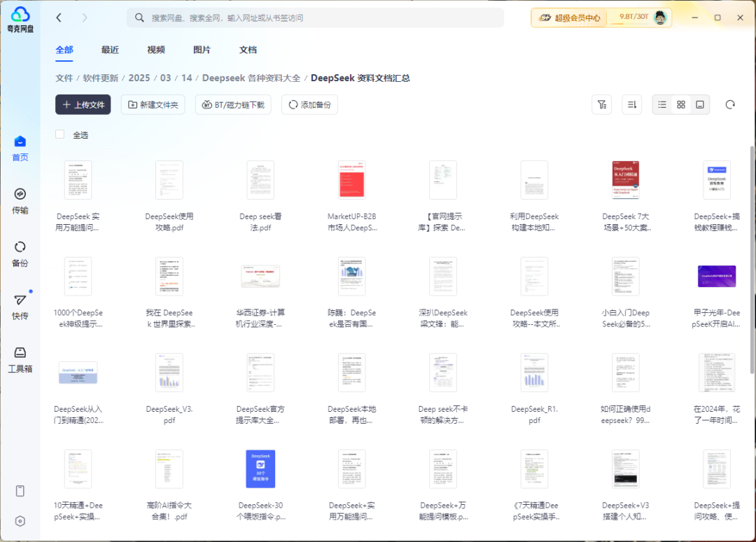Open DeepSeek+搞钱教程 thumbnail

(x=717, y=180)
